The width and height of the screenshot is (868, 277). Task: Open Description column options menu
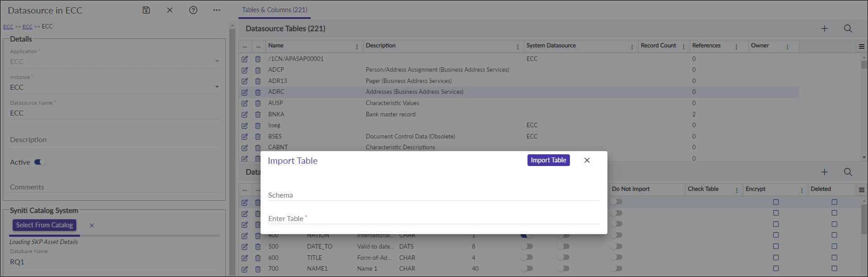tap(518, 46)
